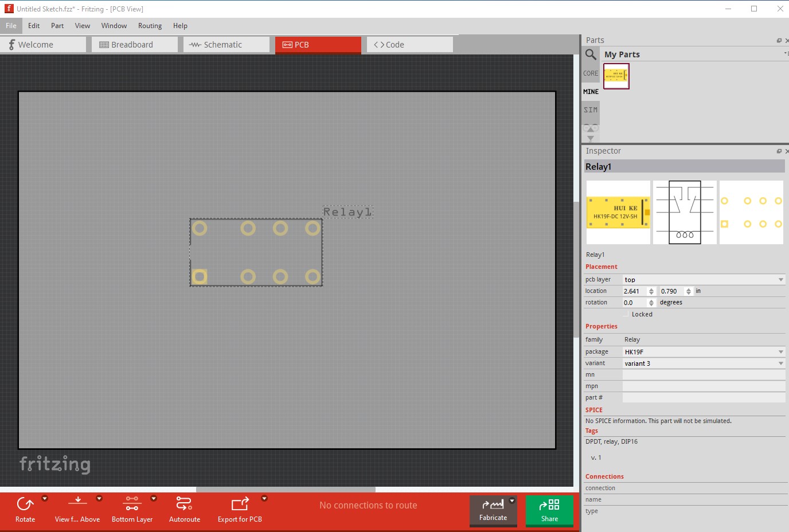
Task: Click the Bottom Layer icon
Action: click(132, 503)
